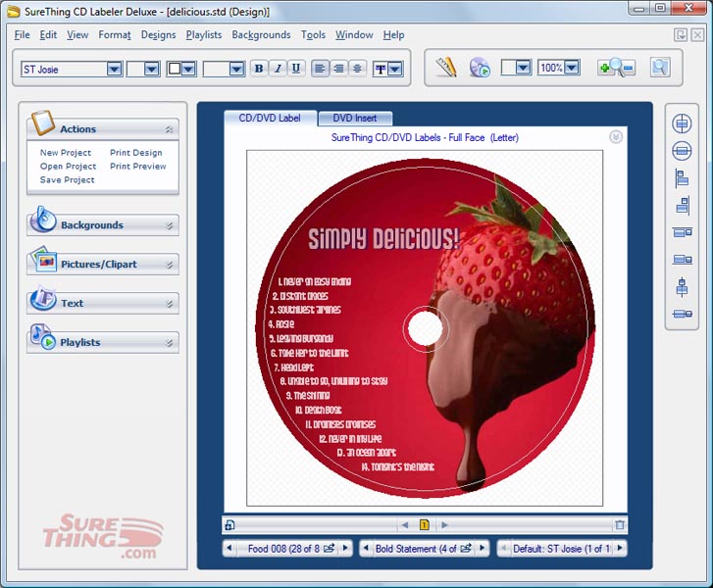The width and height of the screenshot is (713, 588).
Task: Click the align left edges icon
Action: (x=682, y=178)
